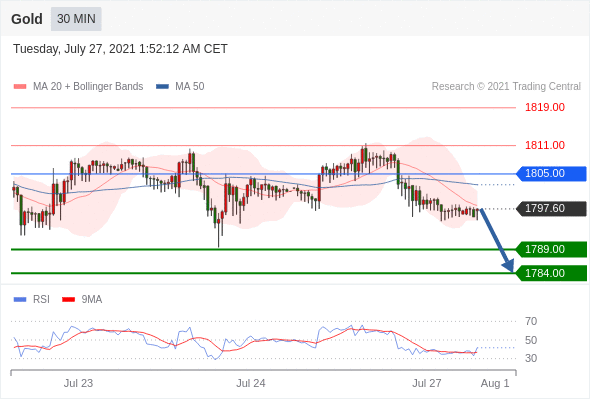
Task: Click the Research Trading Central copyright text
Action: (x=506, y=87)
